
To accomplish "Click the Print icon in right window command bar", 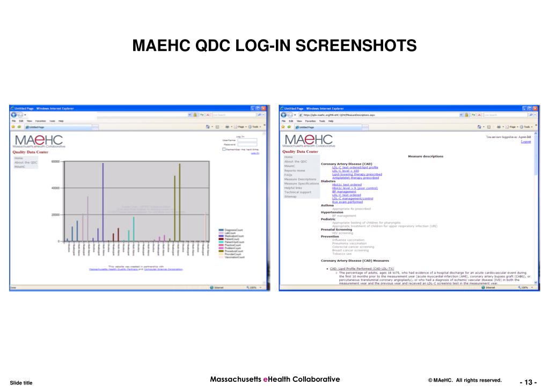I will pos(499,127).
